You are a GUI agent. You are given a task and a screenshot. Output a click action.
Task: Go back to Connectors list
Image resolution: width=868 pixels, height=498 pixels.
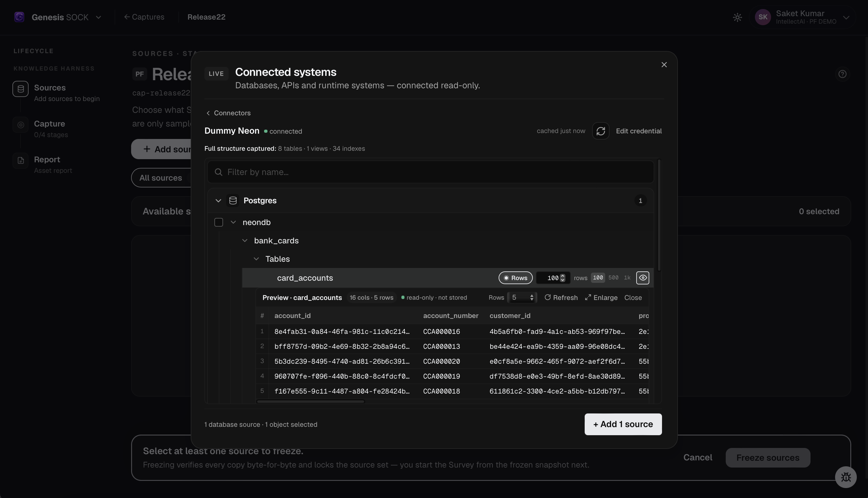point(228,113)
